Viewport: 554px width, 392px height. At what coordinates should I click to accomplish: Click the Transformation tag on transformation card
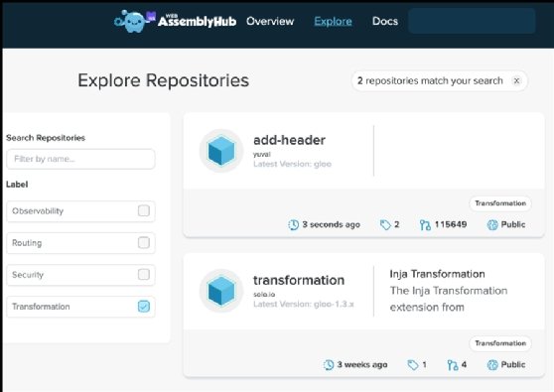pyautogui.click(x=500, y=343)
